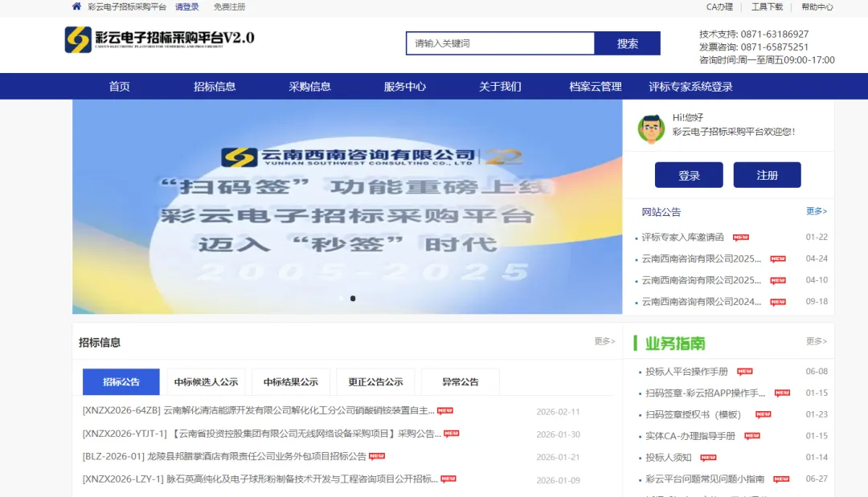Click the NEW badge beside XNZX2026-64ZB notice

pos(445,410)
